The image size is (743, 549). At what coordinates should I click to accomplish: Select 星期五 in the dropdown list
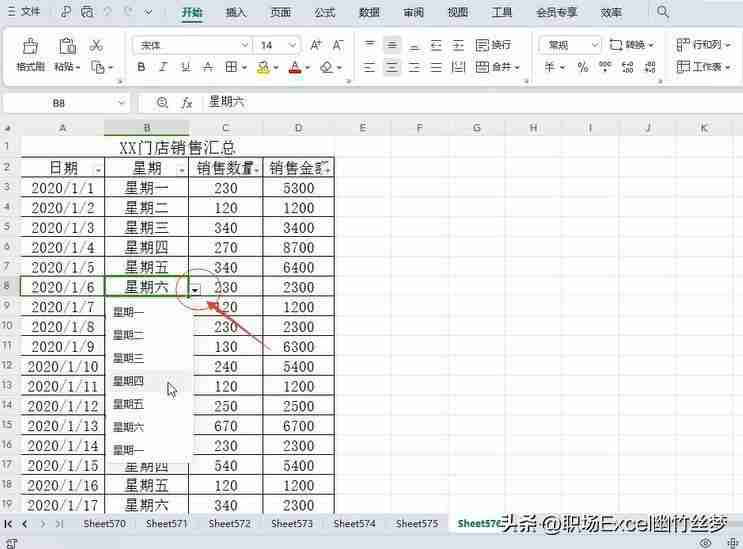[149, 404]
